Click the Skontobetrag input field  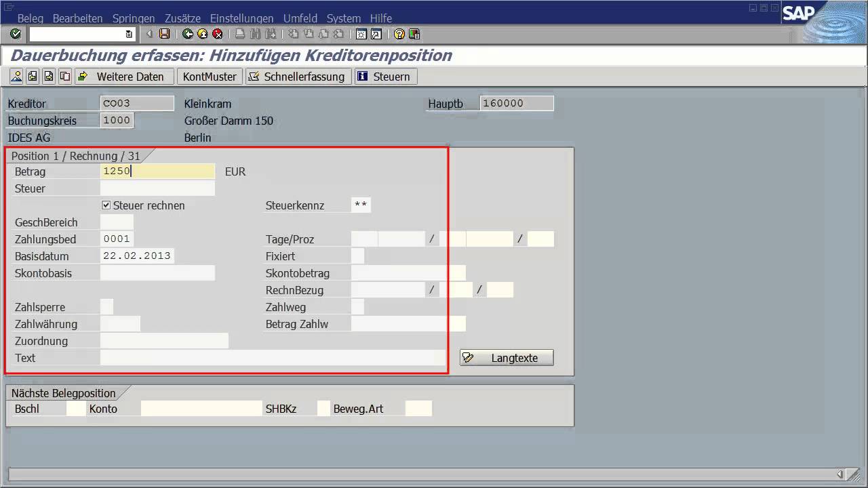click(x=408, y=273)
